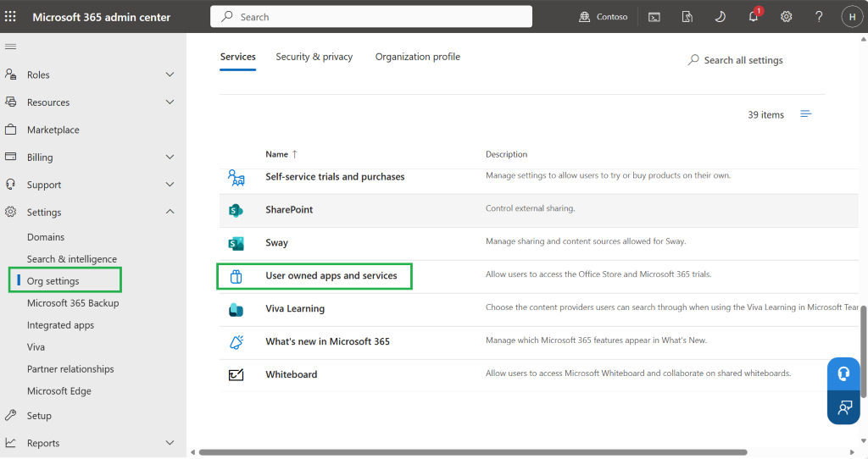This screenshot has width=868, height=459.
Task: Click the filter list icon beside 39 items
Action: (806, 114)
